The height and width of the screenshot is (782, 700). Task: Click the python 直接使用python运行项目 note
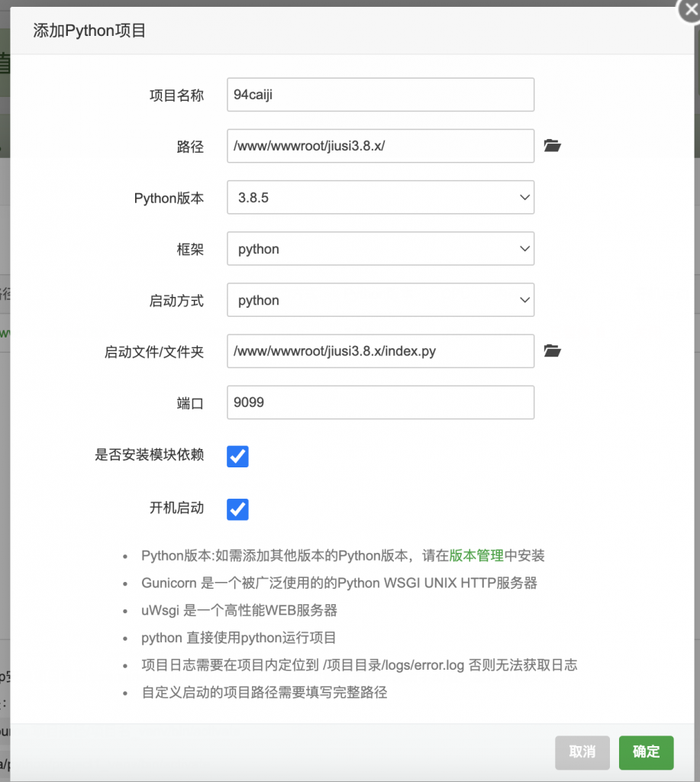pyautogui.click(x=239, y=638)
